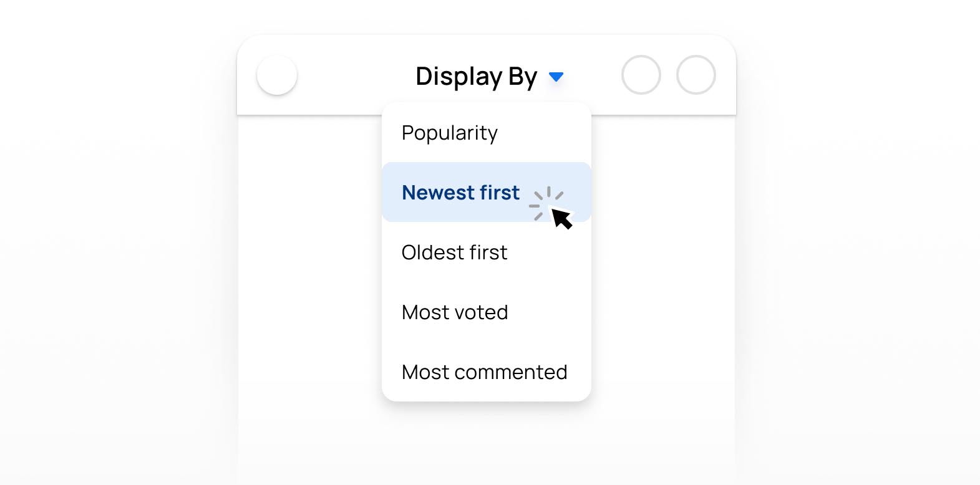Select Oldest first sorting option
The height and width of the screenshot is (485, 980).
[454, 252]
